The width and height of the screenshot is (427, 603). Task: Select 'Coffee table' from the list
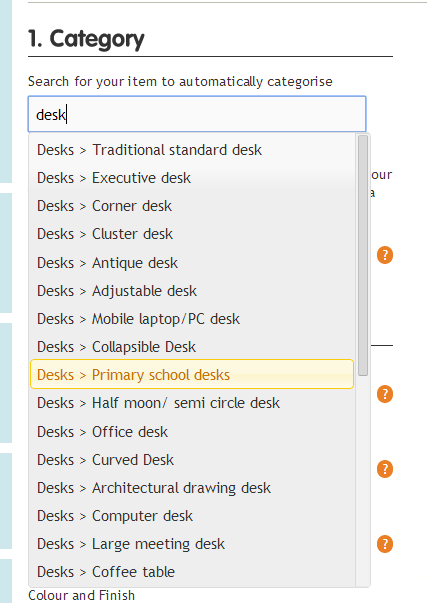192,572
